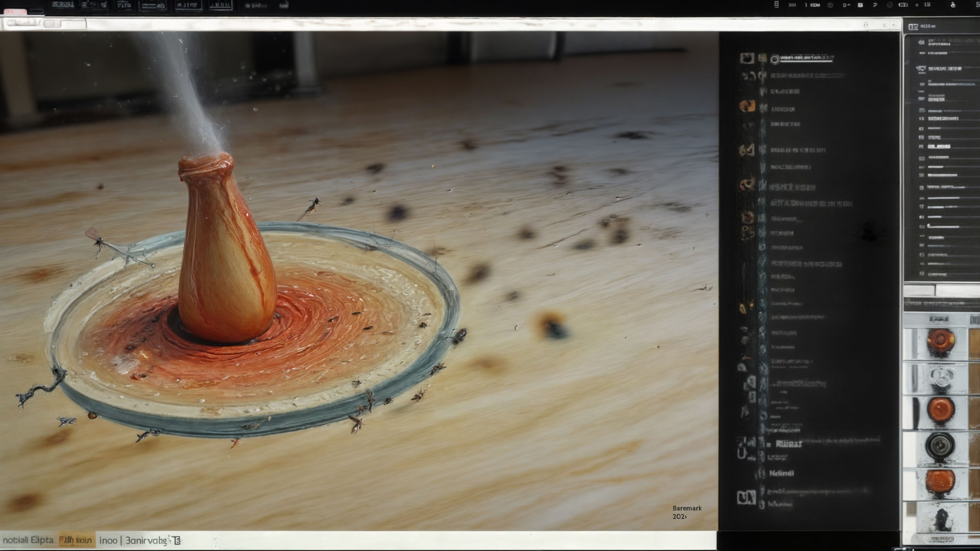Click '3anirvabg' in the status bar

(146, 540)
